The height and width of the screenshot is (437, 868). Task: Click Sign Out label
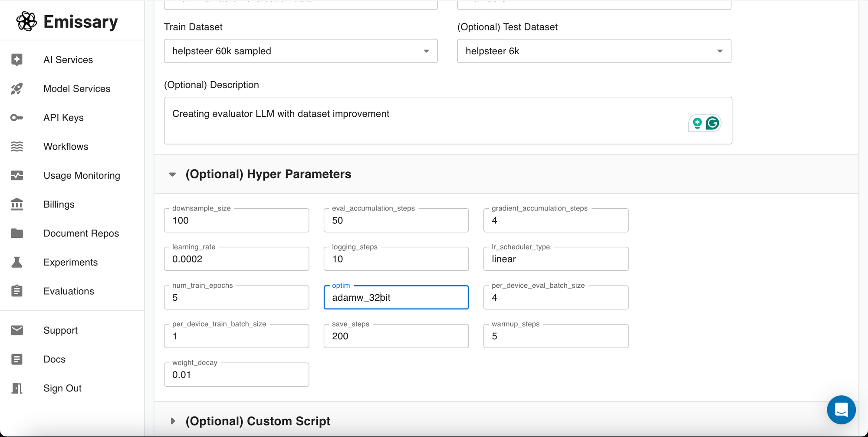(x=62, y=388)
